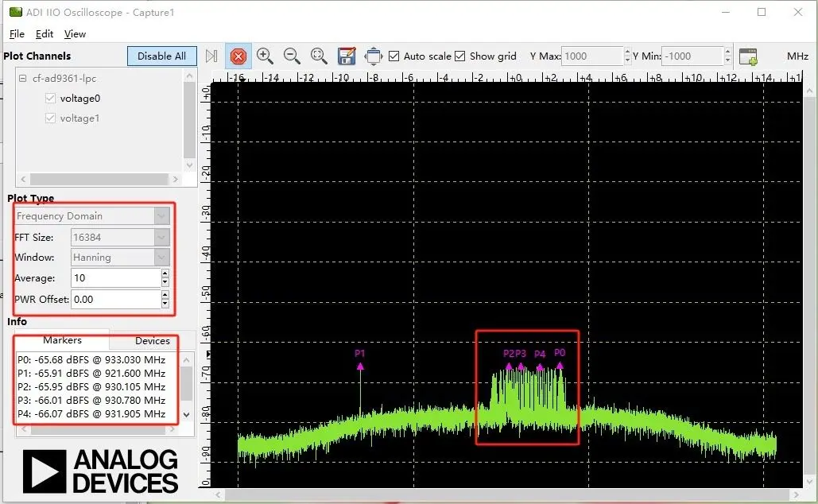Screen dimensions: 818x504
Task: Stop the running capture
Action: (238, 56)
